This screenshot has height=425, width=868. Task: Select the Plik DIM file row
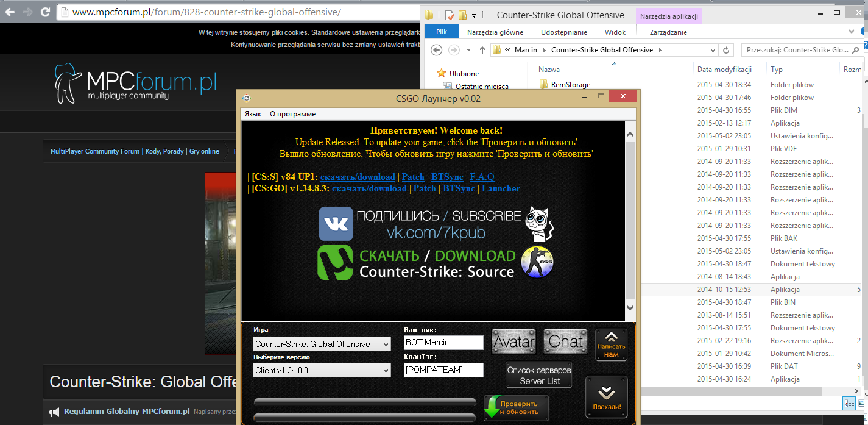(x=750, y=110)
